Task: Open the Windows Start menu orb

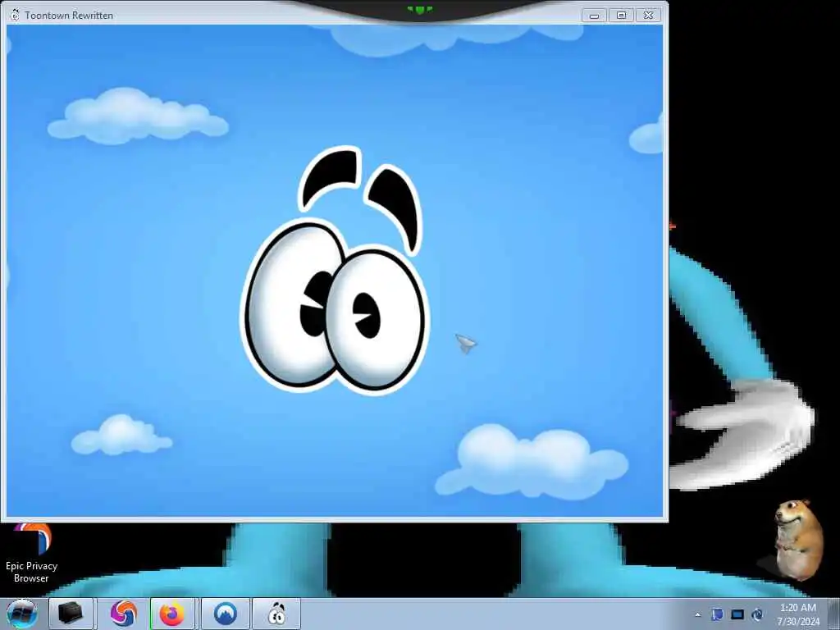Action: tap(22, 614)
